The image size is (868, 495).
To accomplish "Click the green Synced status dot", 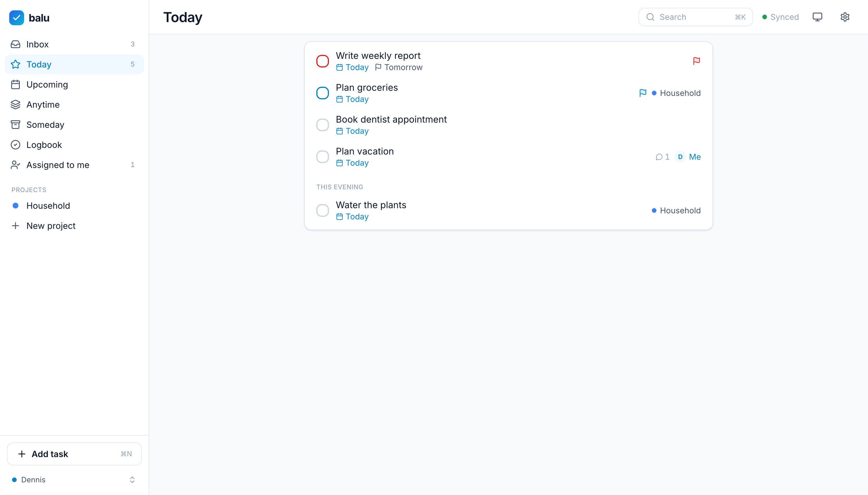I will (x=764, y=17).
